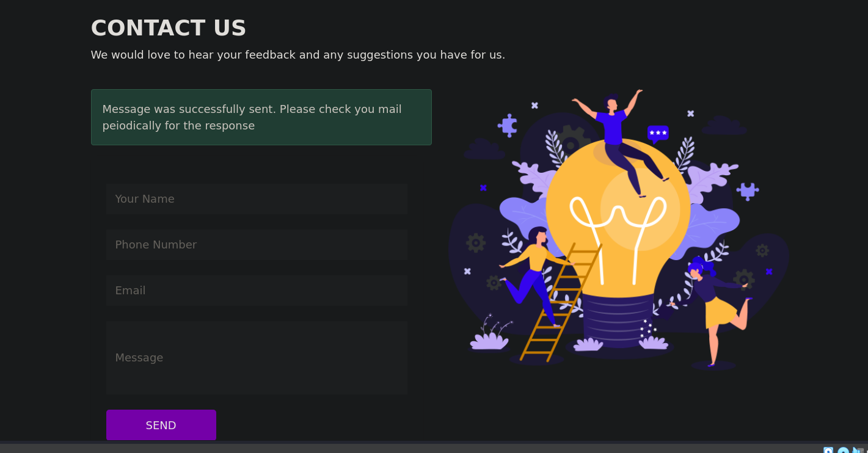Focus the Phone Number field
The width and height of the screenshot is (868, 453).
[x=257, y=245]
